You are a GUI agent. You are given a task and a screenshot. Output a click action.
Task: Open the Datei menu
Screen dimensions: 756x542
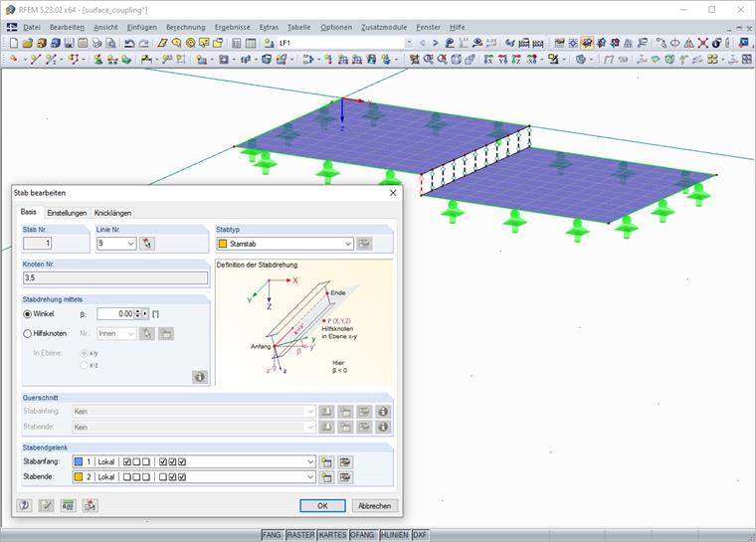pos(32,27)
